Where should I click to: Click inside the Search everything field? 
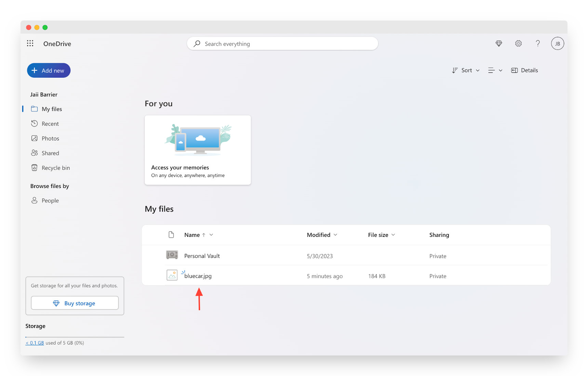coord(282,43)
